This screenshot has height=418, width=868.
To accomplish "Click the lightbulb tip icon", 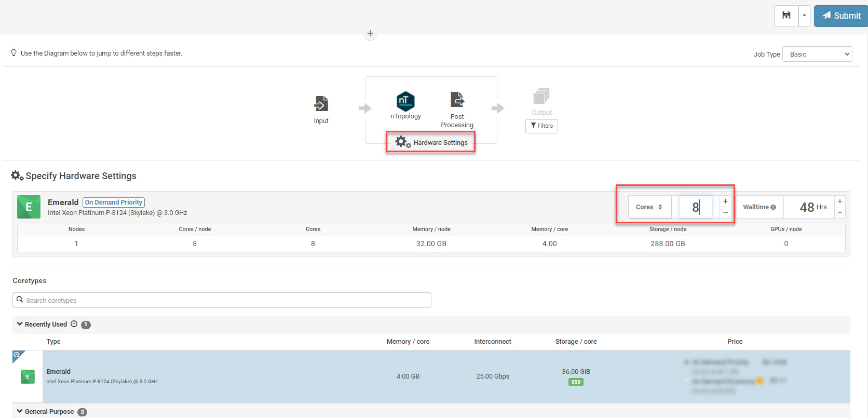I will [14, 53].
